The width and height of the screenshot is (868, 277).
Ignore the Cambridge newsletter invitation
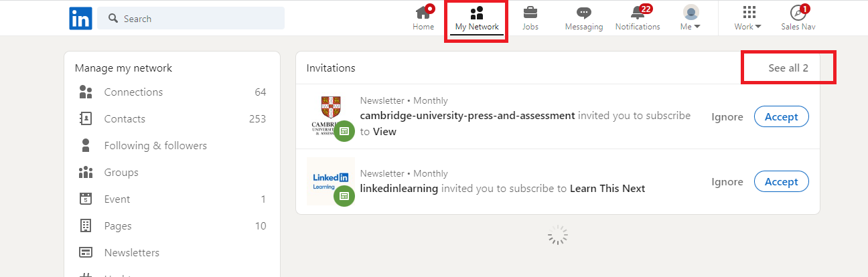coord(727,117)
